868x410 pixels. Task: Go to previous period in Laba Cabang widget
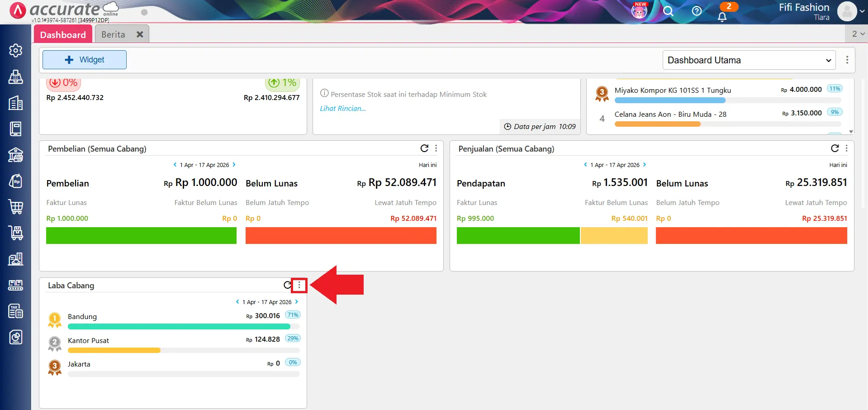(x=237, y=301)
